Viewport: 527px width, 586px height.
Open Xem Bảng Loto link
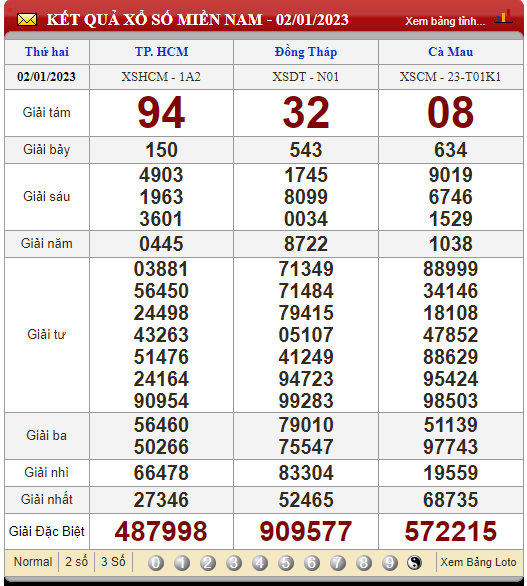click(478, 562)
